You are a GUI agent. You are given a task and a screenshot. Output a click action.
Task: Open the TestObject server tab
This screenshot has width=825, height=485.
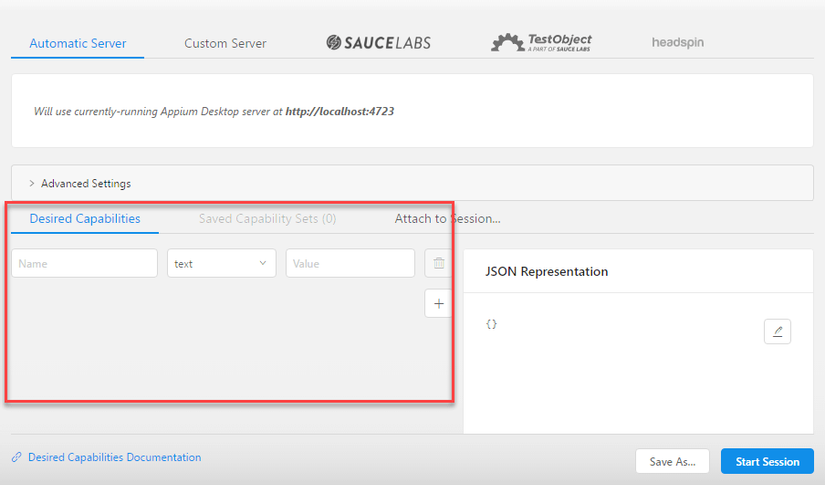tap(540, 43)
